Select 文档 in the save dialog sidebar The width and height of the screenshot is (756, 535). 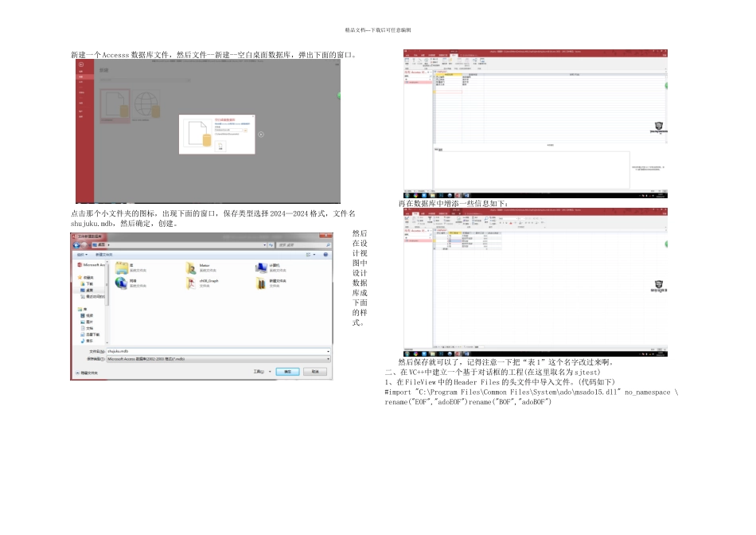pos(87,328)
